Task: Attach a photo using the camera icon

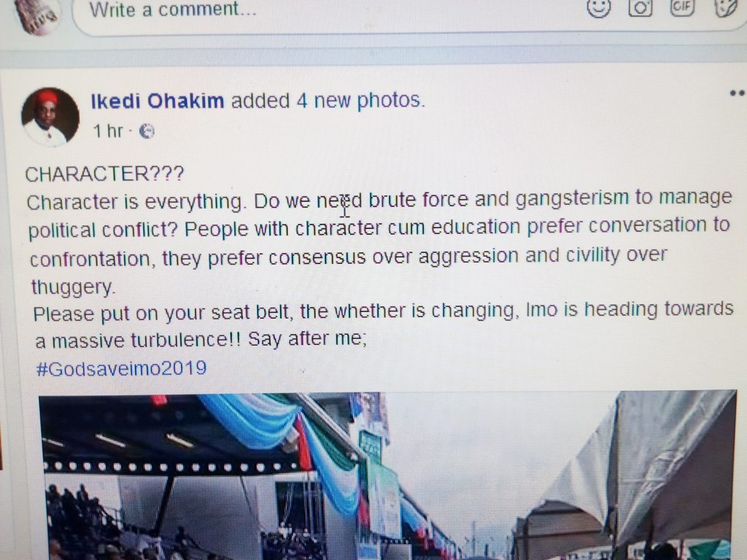Action: [x=640, y=7]
